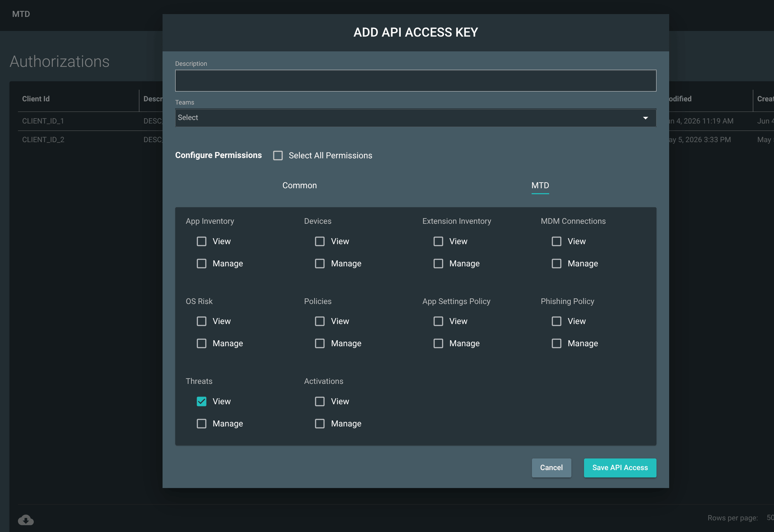Uncheck Threats View permission
The image size is (774, 532).
(202, 401)
